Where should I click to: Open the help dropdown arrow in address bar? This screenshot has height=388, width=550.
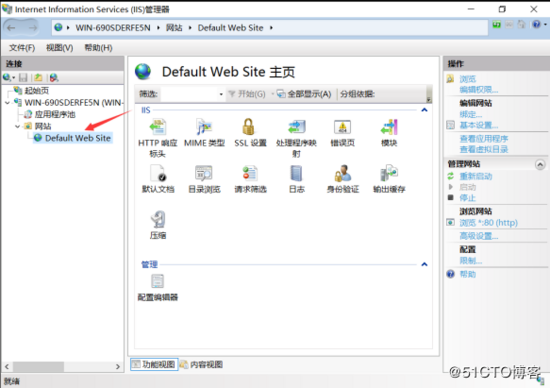(545, 25)
